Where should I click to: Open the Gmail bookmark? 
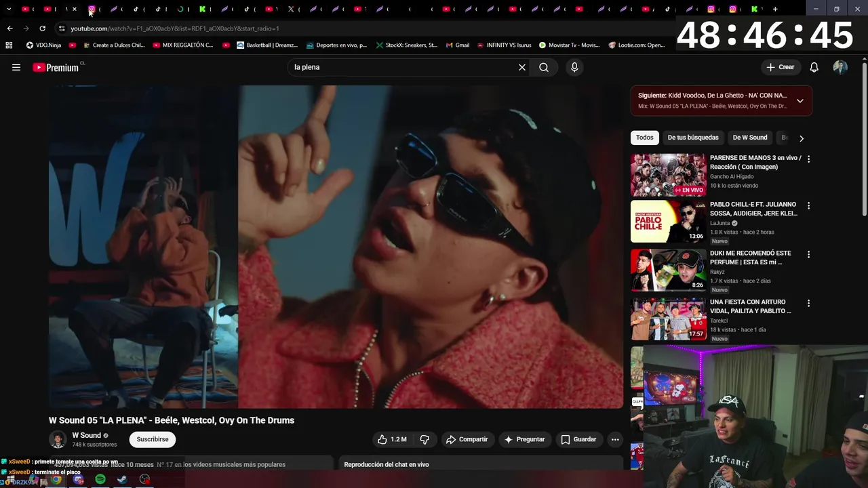(x=458, y=45)
